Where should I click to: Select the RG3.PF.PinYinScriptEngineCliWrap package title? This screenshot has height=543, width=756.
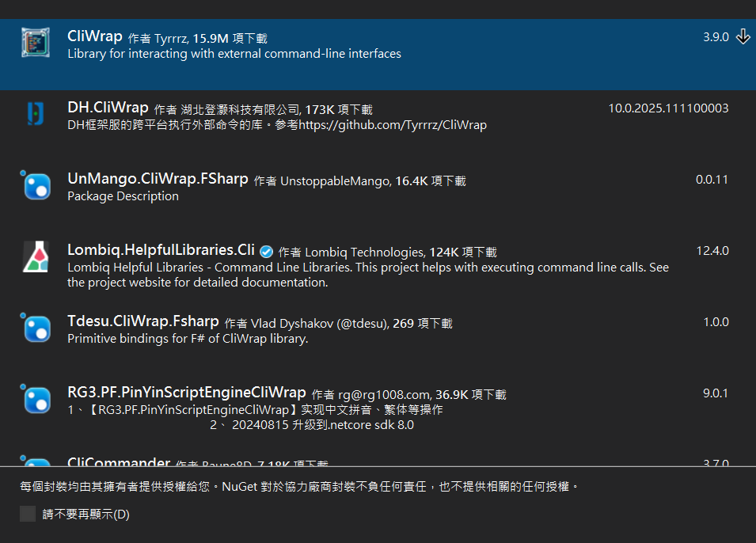187,393
